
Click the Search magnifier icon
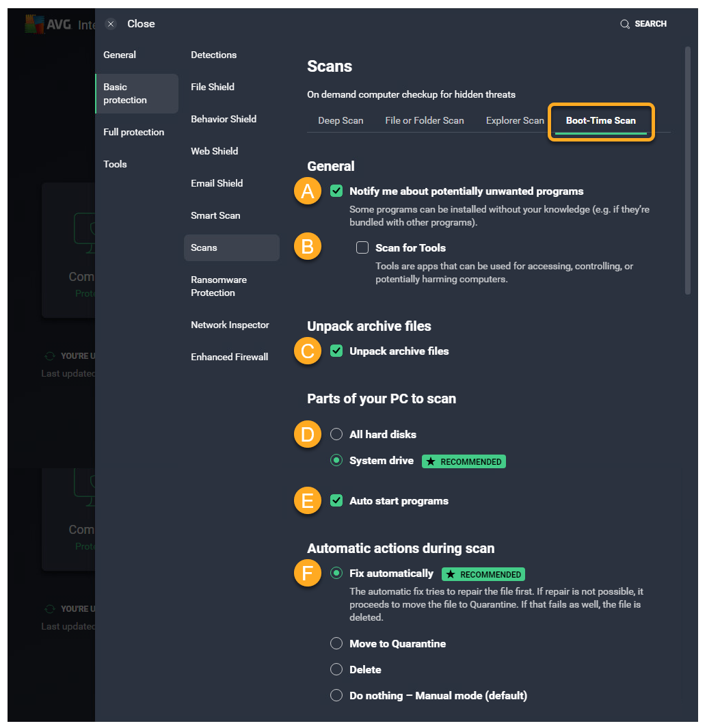click(x=624, y=24)
